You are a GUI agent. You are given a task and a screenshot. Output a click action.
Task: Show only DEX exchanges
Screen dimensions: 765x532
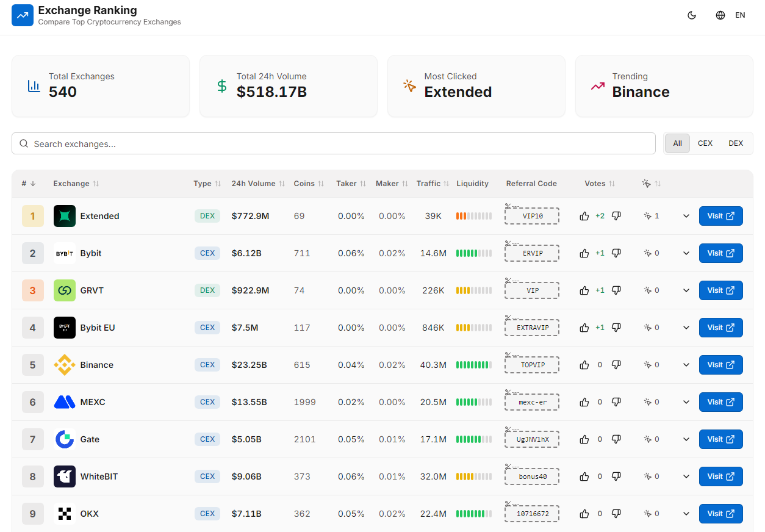[x=736, y=143]
